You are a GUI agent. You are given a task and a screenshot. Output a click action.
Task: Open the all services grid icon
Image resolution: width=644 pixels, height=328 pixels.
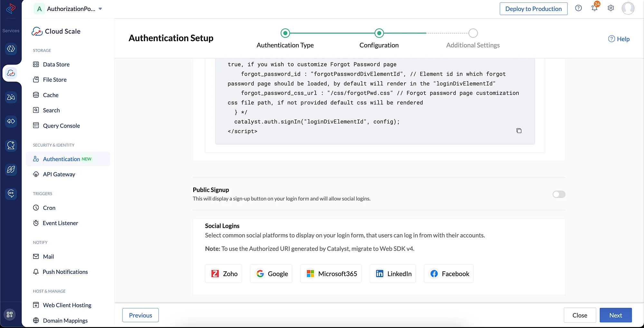coord(10,314)
